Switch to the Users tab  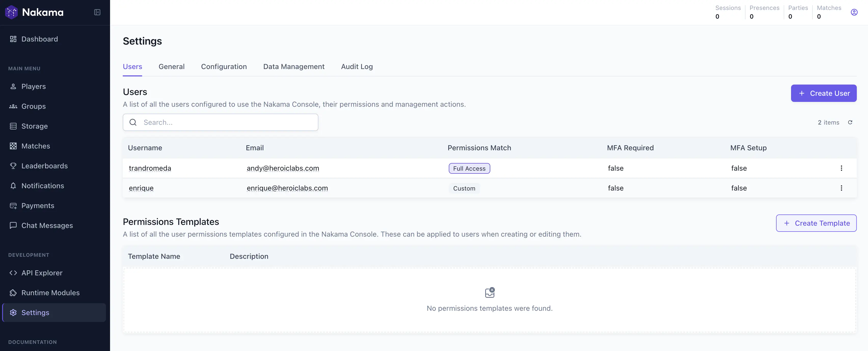(x=132, y=67)
